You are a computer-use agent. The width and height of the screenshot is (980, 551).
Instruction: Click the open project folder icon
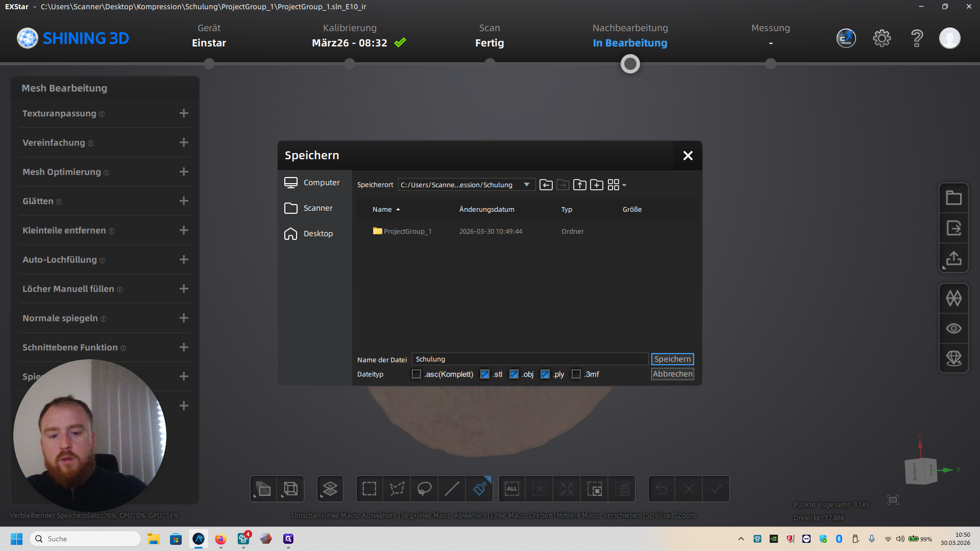coord(953,198)
